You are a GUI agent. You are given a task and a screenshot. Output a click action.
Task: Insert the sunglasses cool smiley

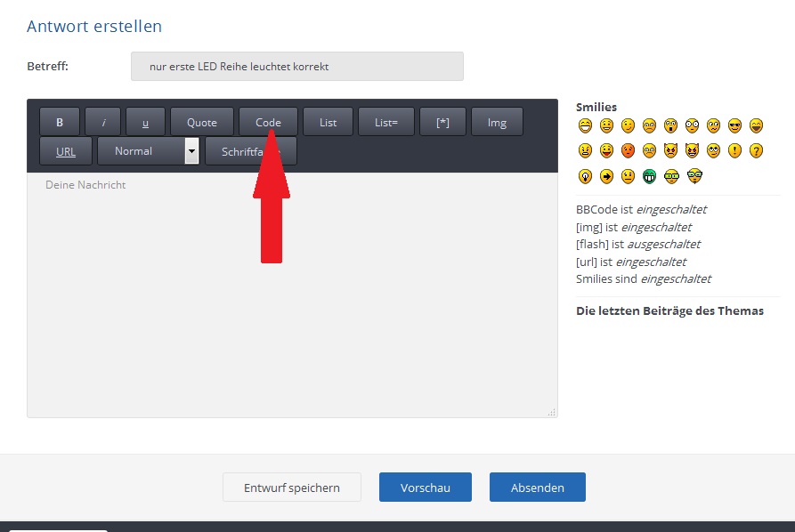pos(734,125)
